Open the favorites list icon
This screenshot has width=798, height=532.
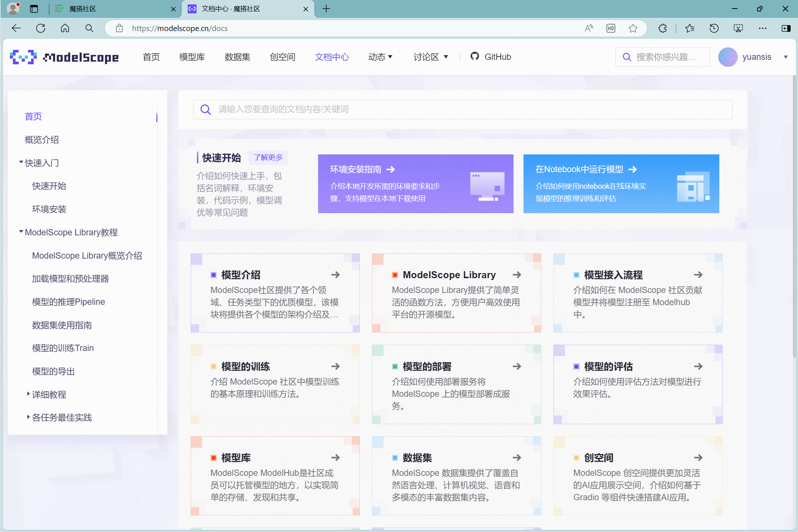(x=689, y=28)
